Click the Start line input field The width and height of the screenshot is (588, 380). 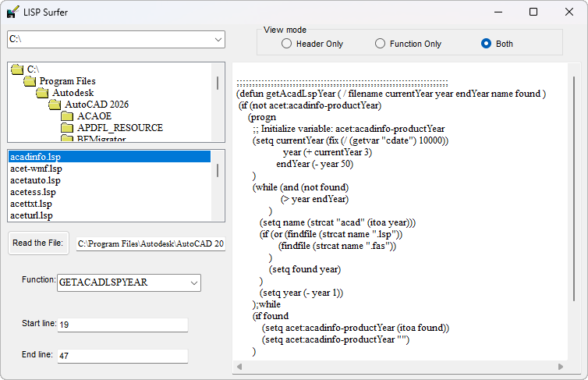coord(122,325)
